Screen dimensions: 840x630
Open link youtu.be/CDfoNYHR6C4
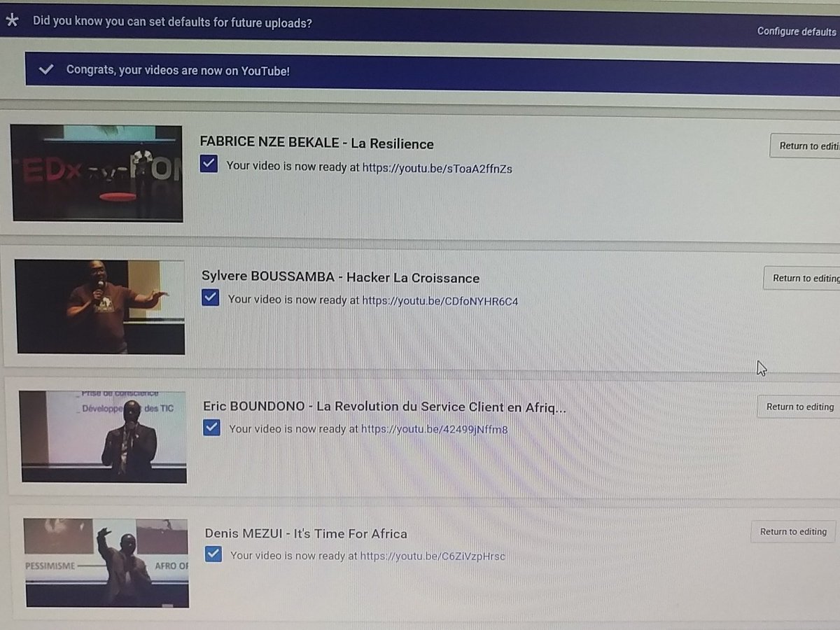(440, 301)
